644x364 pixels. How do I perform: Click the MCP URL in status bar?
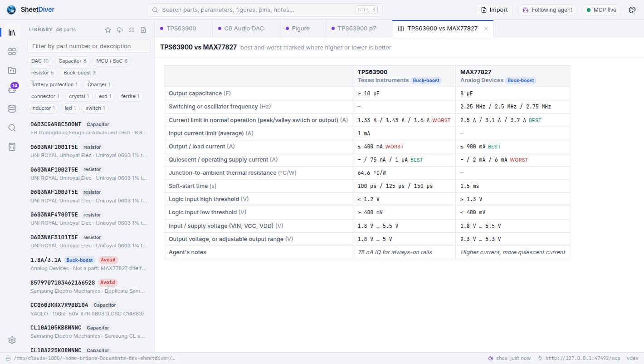point(579,358)
